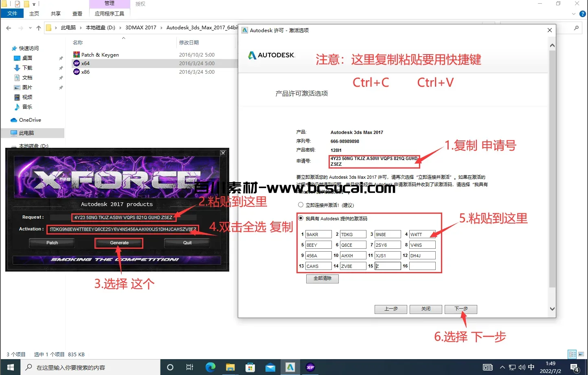Image resolution: width=588 pixels, height=375 pixels.
Task: Switch Explorer to details view icon
Action: (x=572, y=354)
